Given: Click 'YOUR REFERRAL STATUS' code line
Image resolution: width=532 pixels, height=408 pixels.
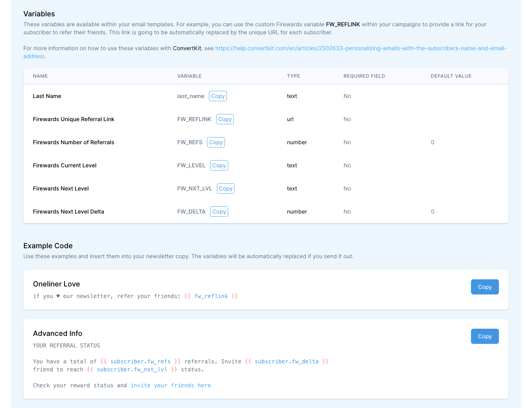Looking at the screenshot, I should click(67, 345).
